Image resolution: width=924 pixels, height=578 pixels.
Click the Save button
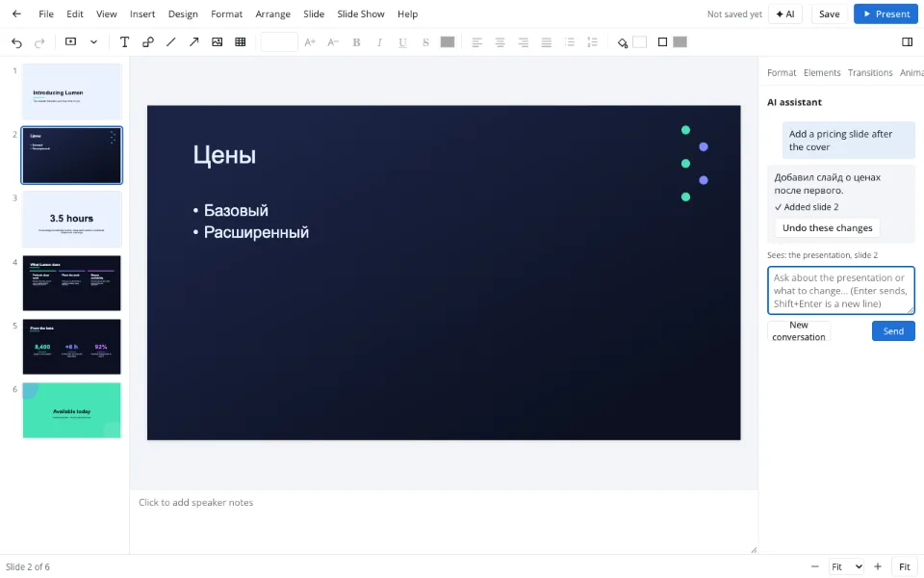829,14
